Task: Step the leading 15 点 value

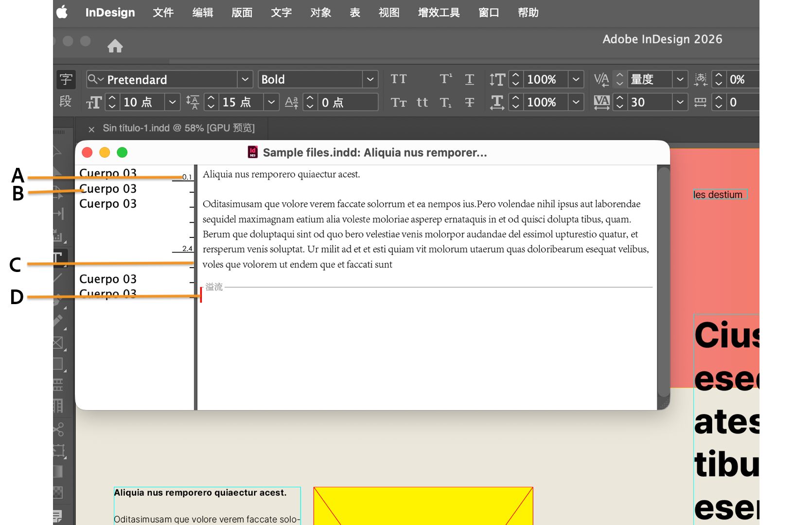Action: [x=211, y=102]
